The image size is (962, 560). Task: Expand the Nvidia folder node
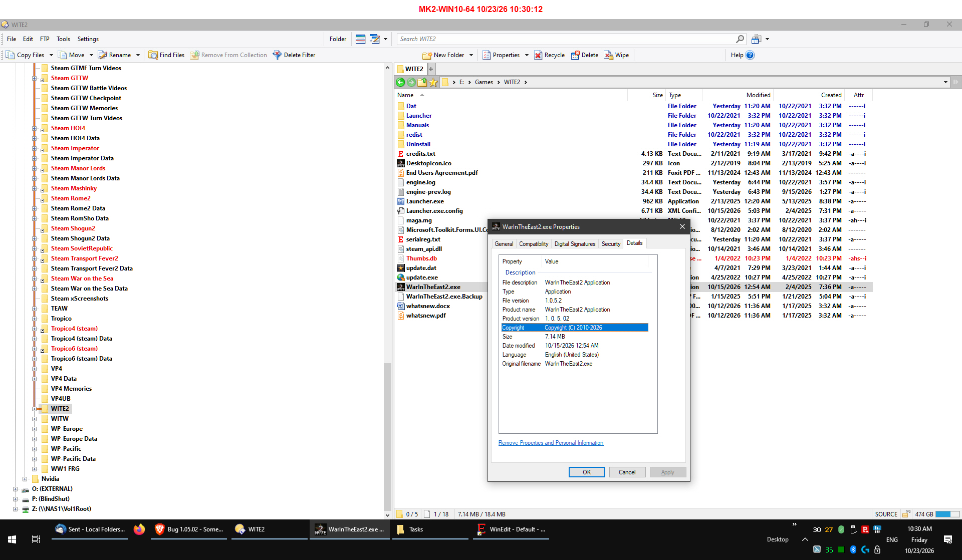coord(25,479)
